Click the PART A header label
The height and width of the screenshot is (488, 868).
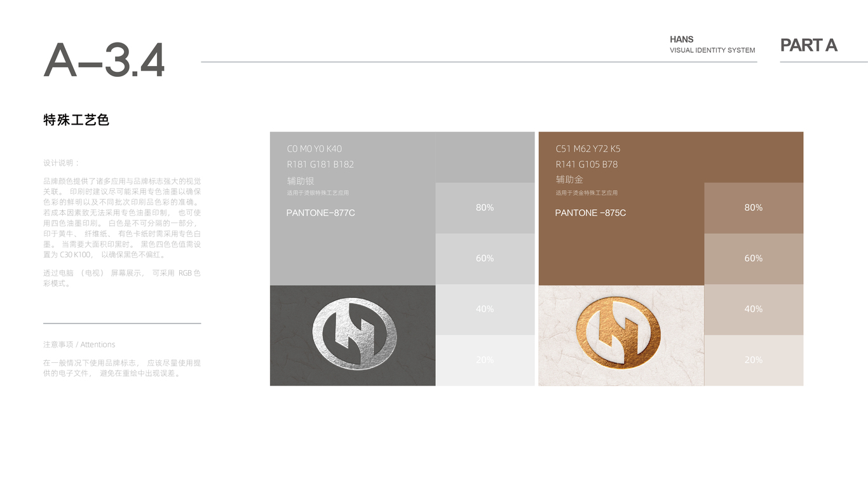[808, 45]
